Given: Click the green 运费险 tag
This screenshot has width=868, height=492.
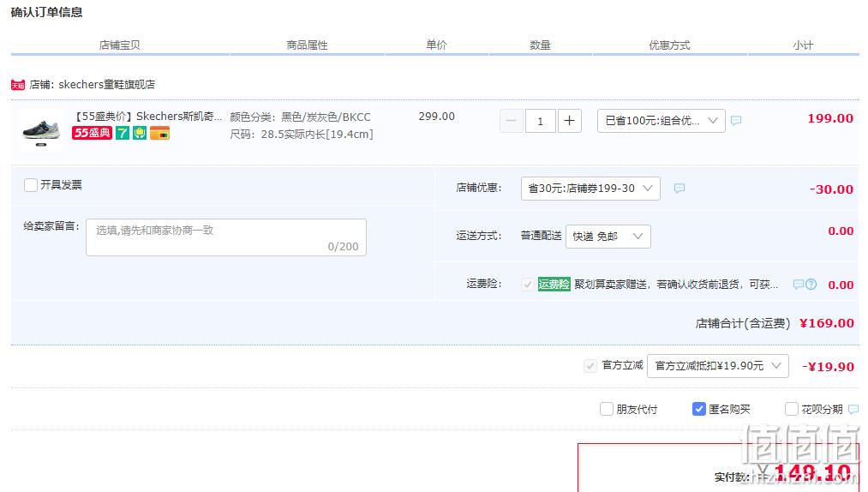Looking at the screenshot, I should (554, 285).
